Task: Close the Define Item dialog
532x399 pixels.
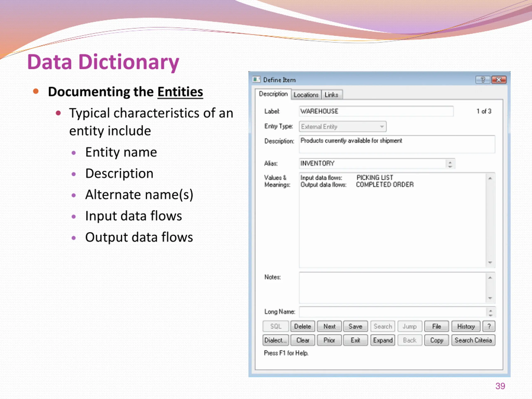Action: pos(499,80)
